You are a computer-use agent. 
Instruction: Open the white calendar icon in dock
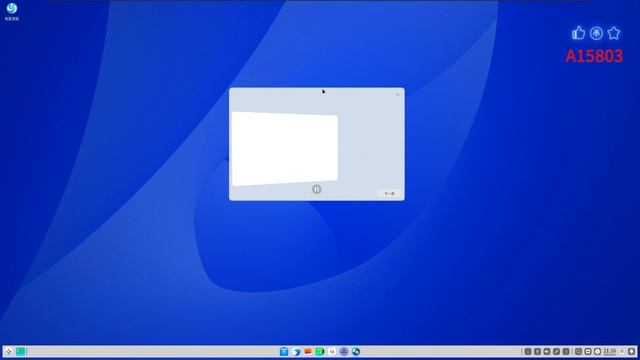click(x=332, y=351)
